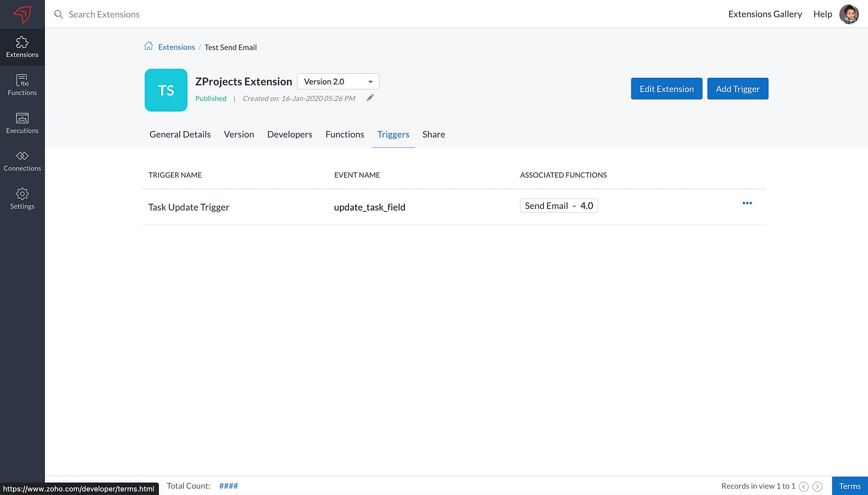Screen dimensions: 868x495
Task: Open the Share tab
Action: coord(434,135)
